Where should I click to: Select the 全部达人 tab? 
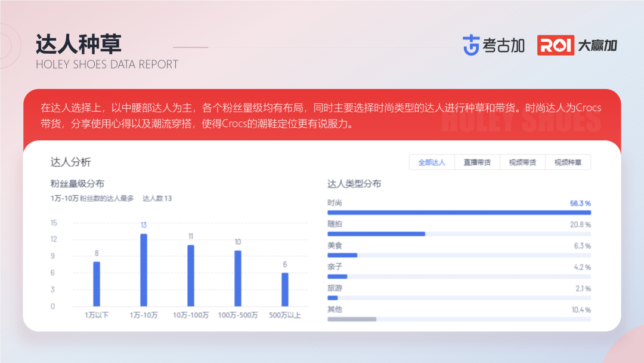[x=432, y=162]
